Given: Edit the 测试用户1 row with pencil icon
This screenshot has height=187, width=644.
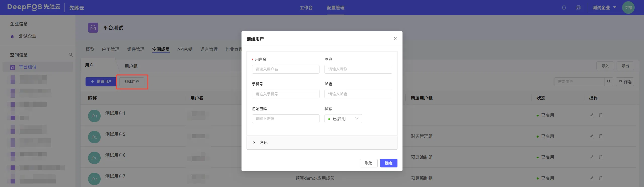Looking at the screenshot, I should tap(591, 115).
